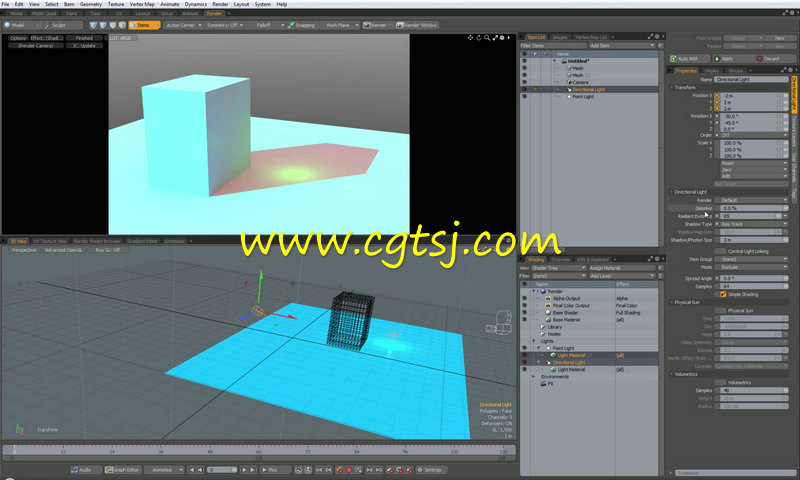Open the Render Window button

tap(417, 25)
